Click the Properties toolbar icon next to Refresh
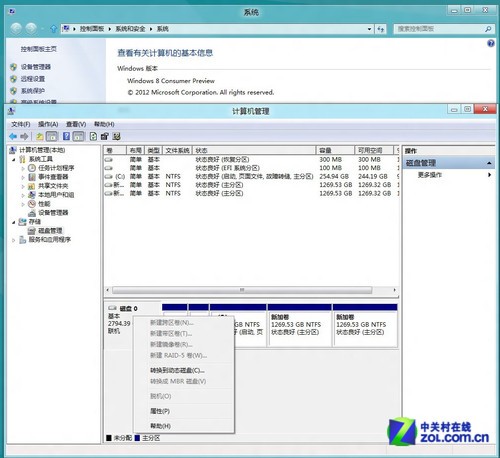The height and width of the screenshot is (458, 500). (x=105, y=136)
